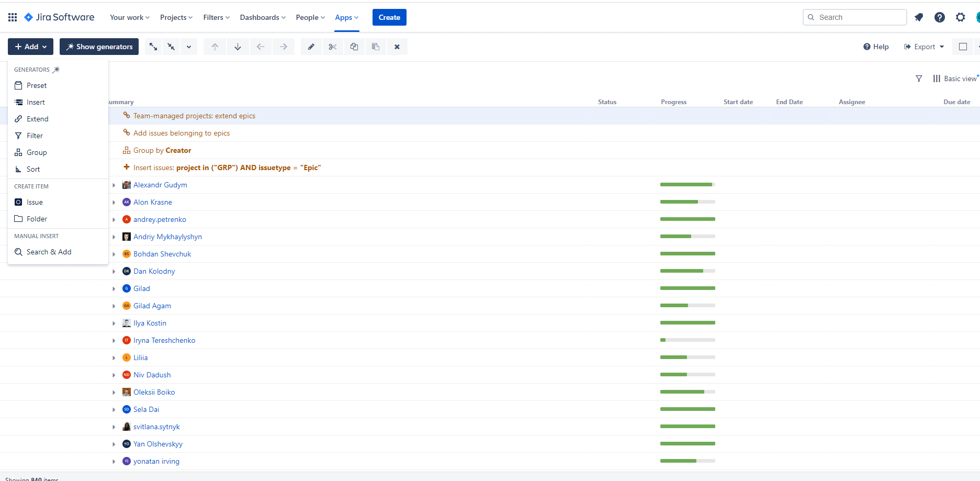Click the filter funnel icon near Basic view
Viewport: 980px width, 481px height.
[919, 79]
